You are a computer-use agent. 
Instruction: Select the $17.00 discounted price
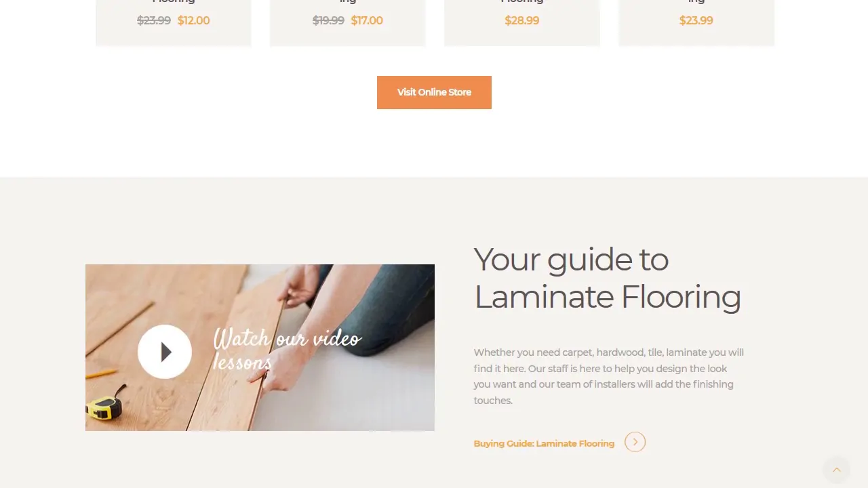(x=367, y=20)
